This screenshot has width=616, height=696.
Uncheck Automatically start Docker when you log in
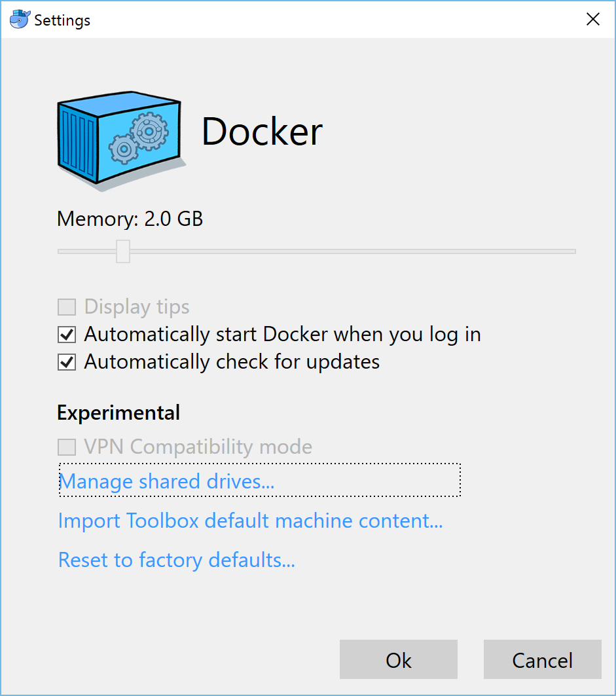coord(66,335)
